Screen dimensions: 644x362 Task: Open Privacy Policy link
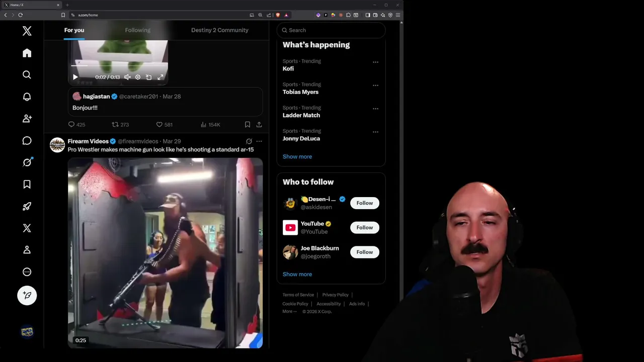[x=336, y=295]
